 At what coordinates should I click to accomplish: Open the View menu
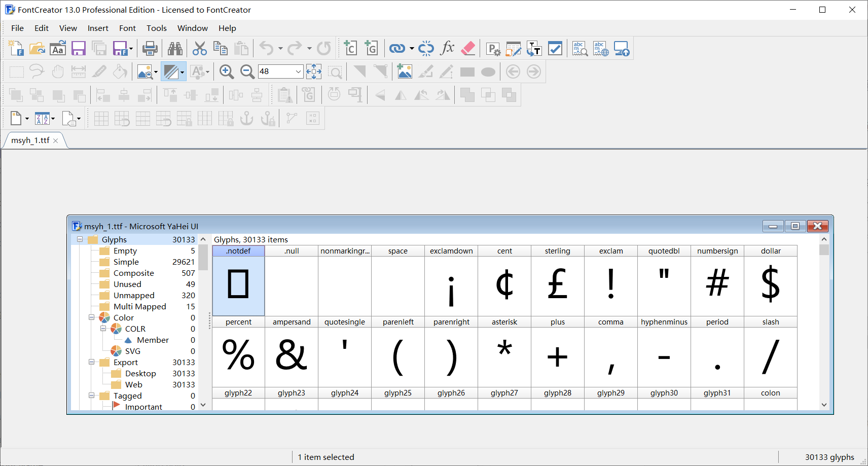click(x=68, y=28)
